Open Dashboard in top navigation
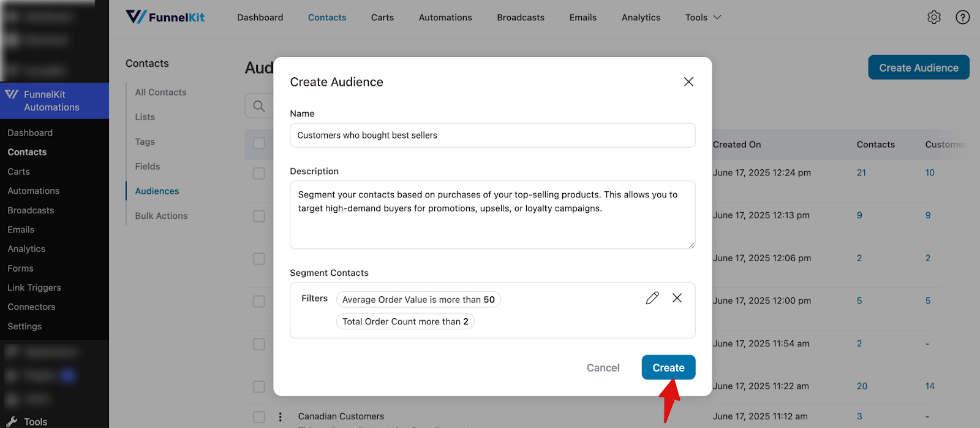The image size is (980, 428). 260,17
